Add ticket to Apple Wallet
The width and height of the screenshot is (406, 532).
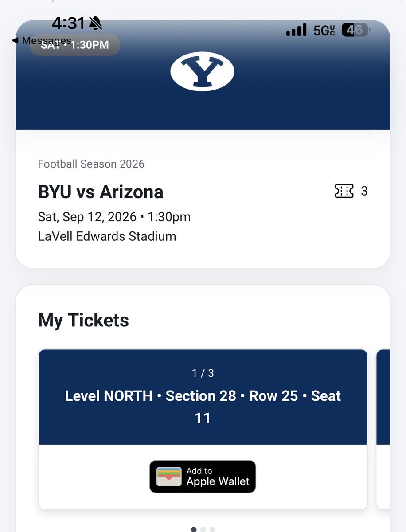click(x=203, y=477)
